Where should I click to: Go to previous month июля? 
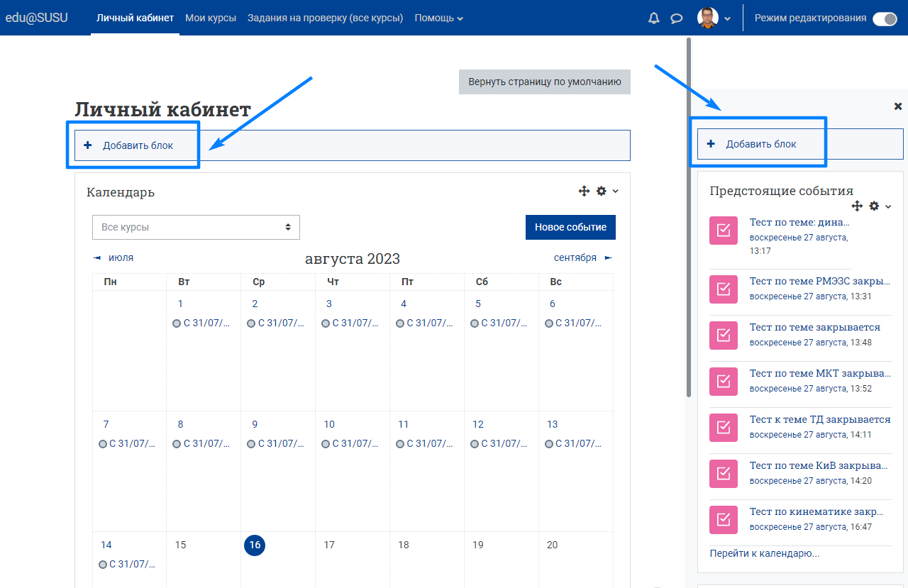pos(113,257)
